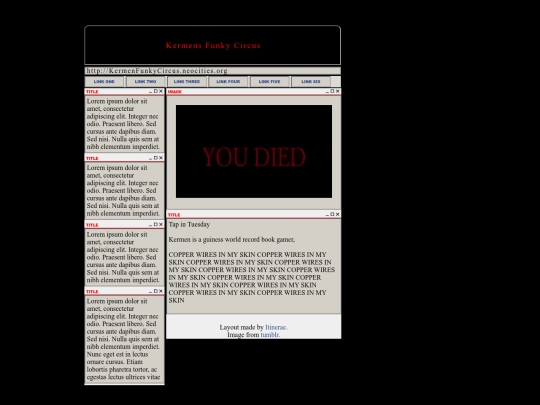Click the 'Tap in Tuesday' heading text
The height and width of the screenshot is (405, 540).
point(189,225)
